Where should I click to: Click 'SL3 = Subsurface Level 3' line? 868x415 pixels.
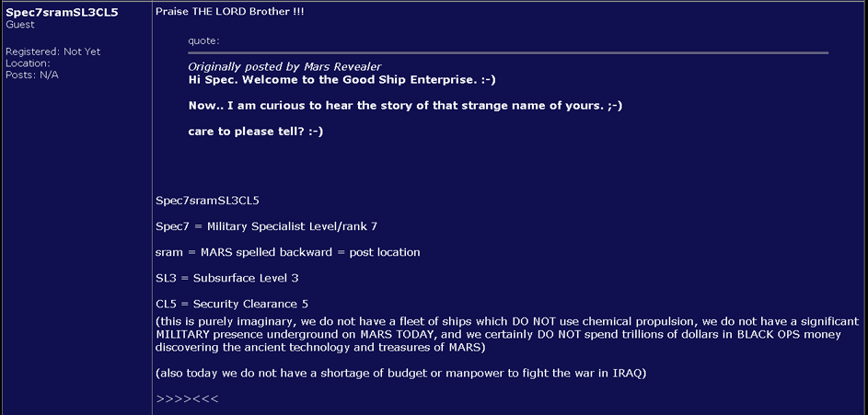[x=227, y=278]
